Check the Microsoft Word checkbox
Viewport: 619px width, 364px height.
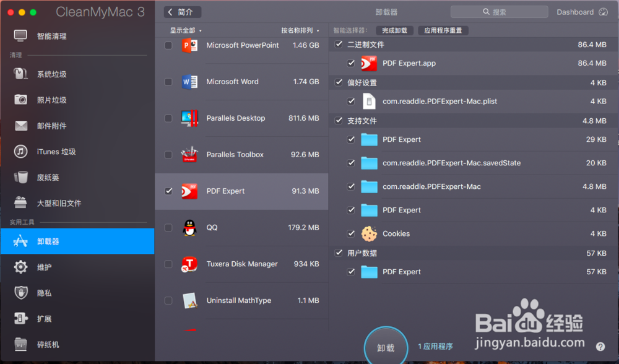coord(168,82)
